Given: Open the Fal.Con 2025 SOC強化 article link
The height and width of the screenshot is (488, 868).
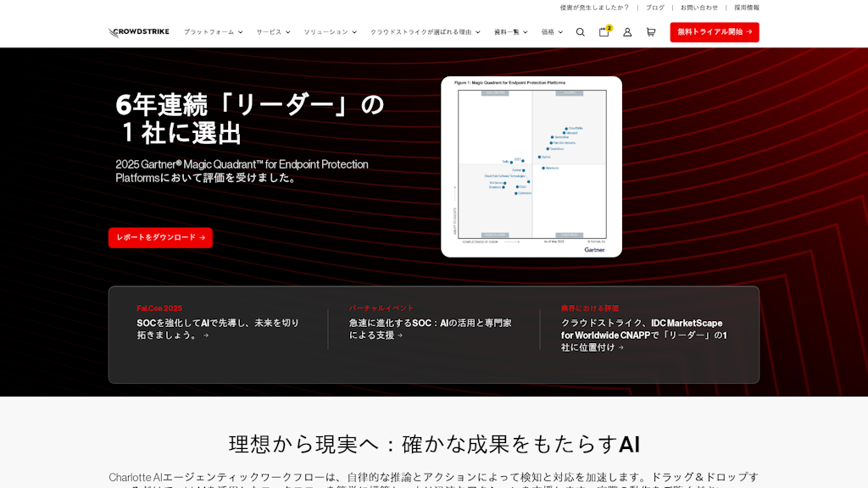Looking at the screenshot, I should tap(218, 329).
